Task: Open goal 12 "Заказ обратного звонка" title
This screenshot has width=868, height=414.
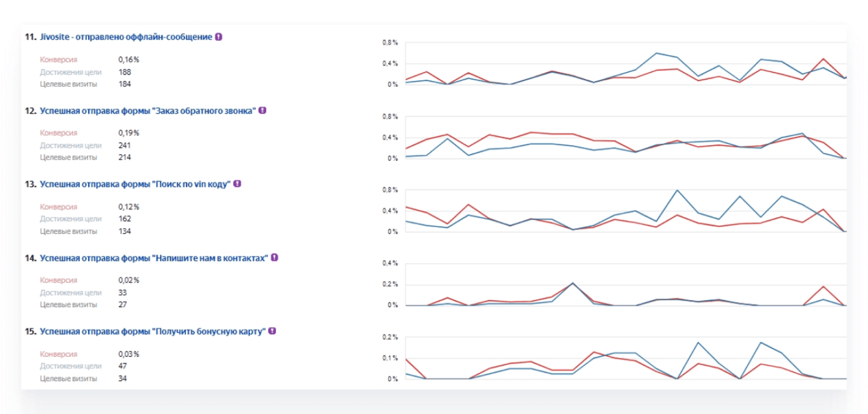Action: pyautogui.click(x=148, y=111)
